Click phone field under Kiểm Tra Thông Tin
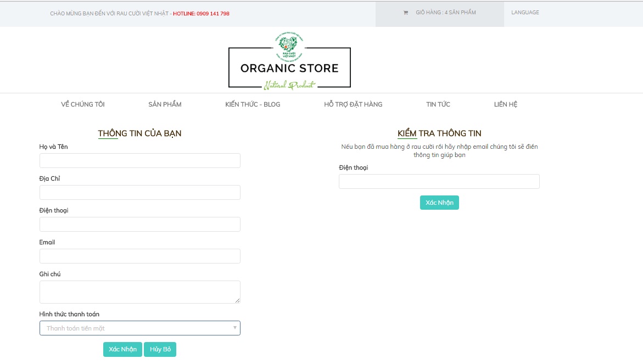The height and width of the screenshot is (364, 643). [439, 182]
